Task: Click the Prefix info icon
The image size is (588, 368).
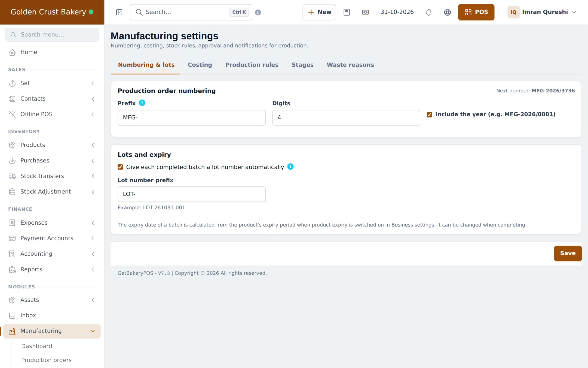Action: 142,103
